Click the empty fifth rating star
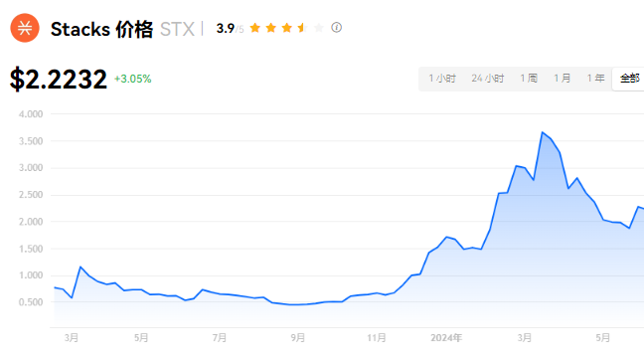The width and height of the screenshot is (644, 361). (x=319, y=28)
